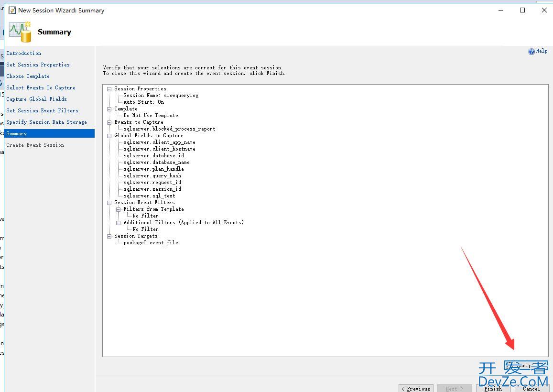Select the Session Targets label
Viewport: 553px width, 392px height.
(136, 236)
